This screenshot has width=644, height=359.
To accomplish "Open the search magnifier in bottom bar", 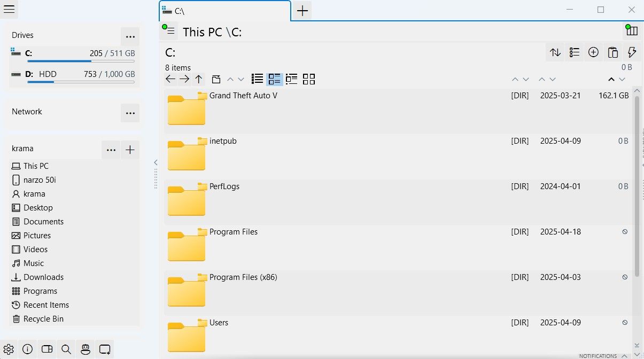I will coord(66,349).
